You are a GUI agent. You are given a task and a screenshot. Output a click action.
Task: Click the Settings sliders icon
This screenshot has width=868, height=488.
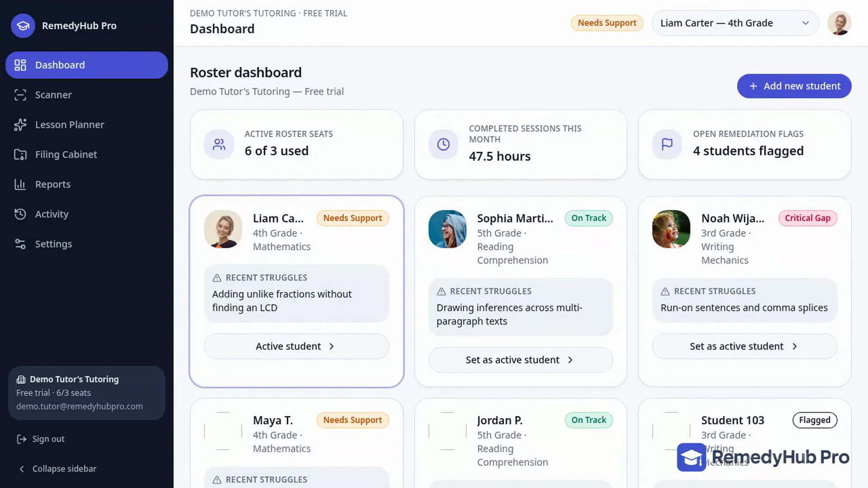point(20,244)
